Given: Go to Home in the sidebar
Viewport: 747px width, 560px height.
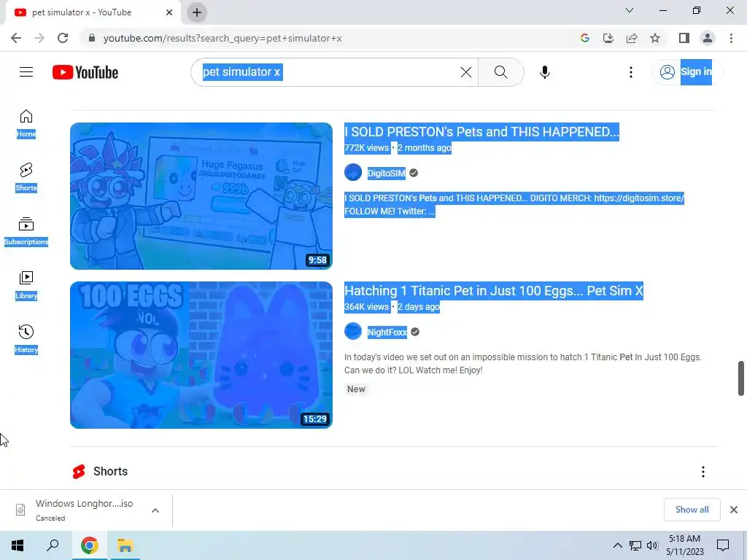Looking at the screenshot, I should (26, 123).
